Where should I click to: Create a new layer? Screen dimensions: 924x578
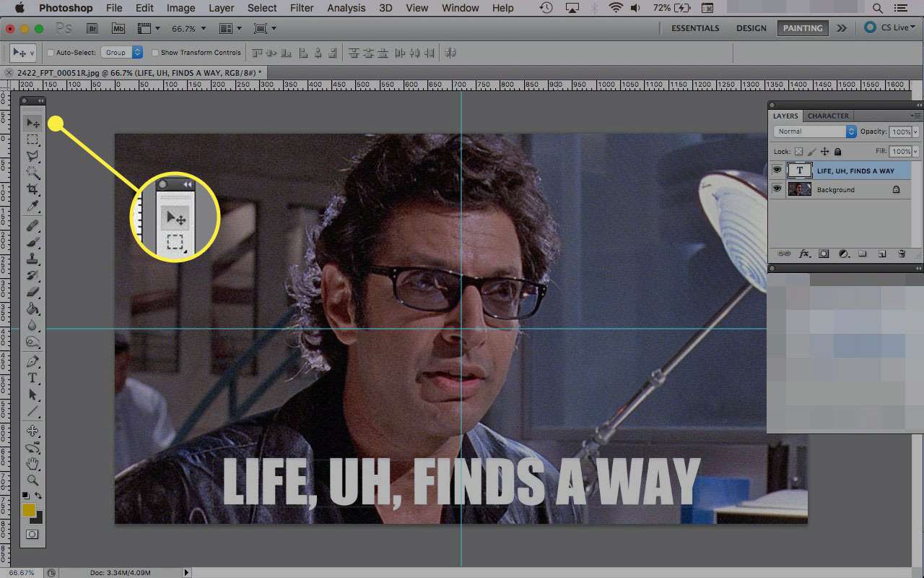[x=881, y=254]
